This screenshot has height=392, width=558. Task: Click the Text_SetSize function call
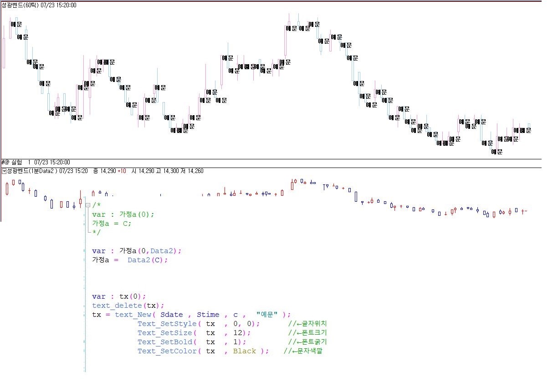click(164, 333)
